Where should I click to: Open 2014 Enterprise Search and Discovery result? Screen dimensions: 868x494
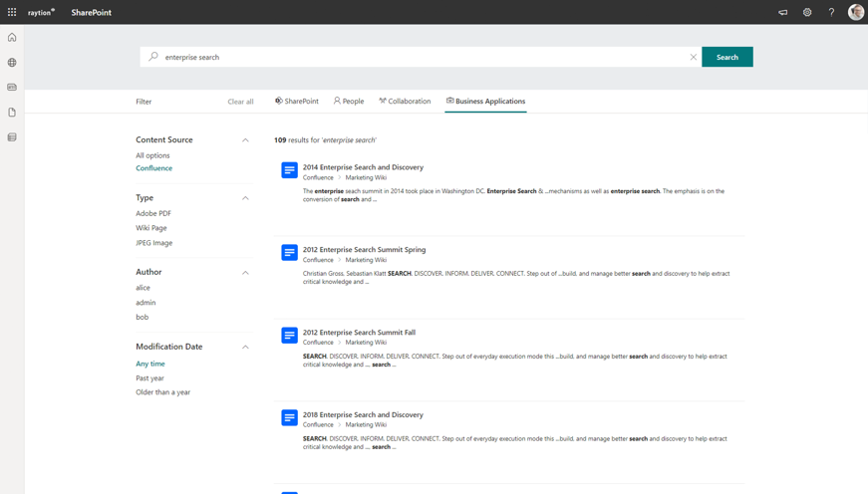point(363,167)
